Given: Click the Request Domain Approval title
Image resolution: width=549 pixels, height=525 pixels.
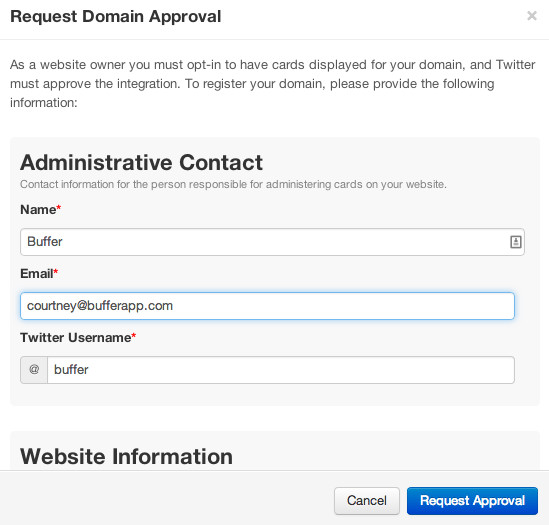Looking at the screenshot, I should tap(116, 16).
